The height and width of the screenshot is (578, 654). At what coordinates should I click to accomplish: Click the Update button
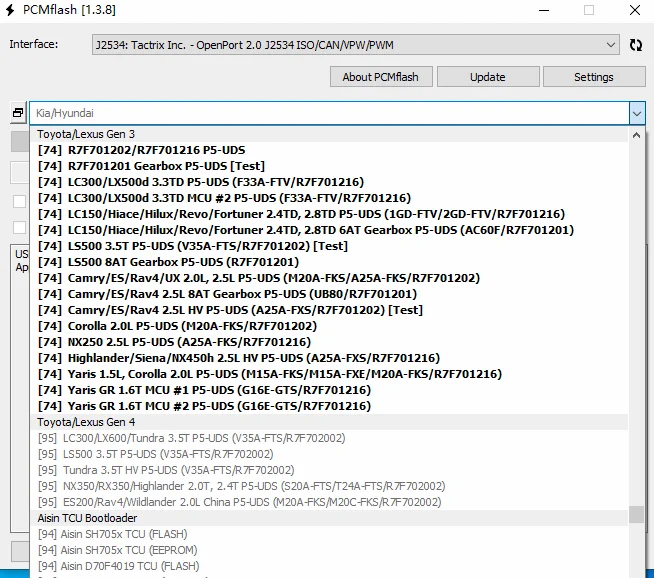point(488,77)
